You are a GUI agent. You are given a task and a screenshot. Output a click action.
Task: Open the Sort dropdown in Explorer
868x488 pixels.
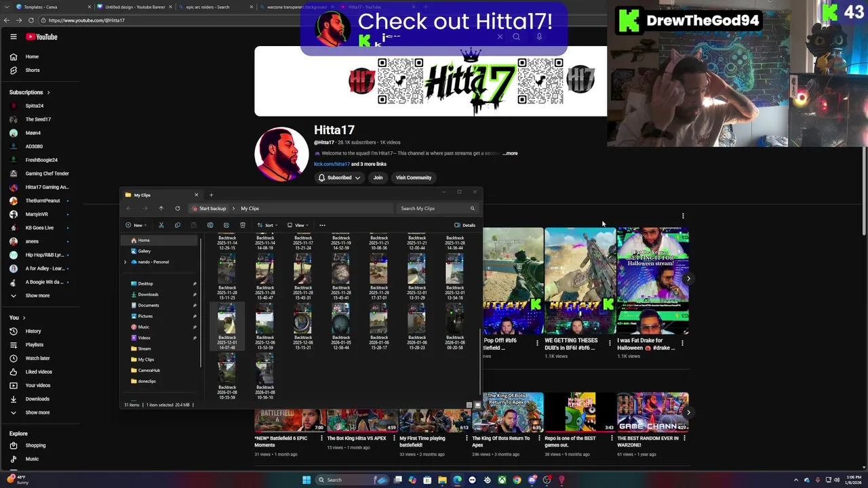[x=267, y=225]
